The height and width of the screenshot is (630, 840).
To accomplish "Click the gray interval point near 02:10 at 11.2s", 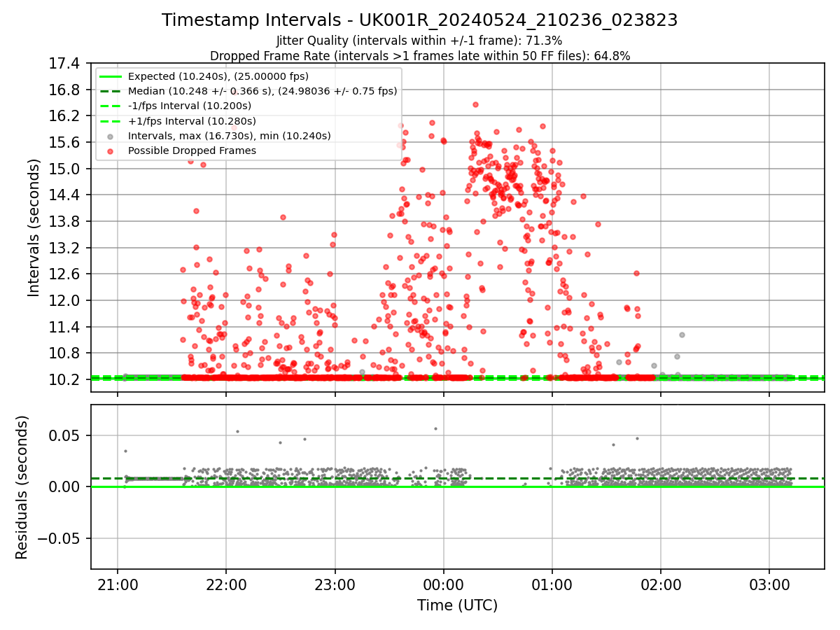I will [682, 335].
